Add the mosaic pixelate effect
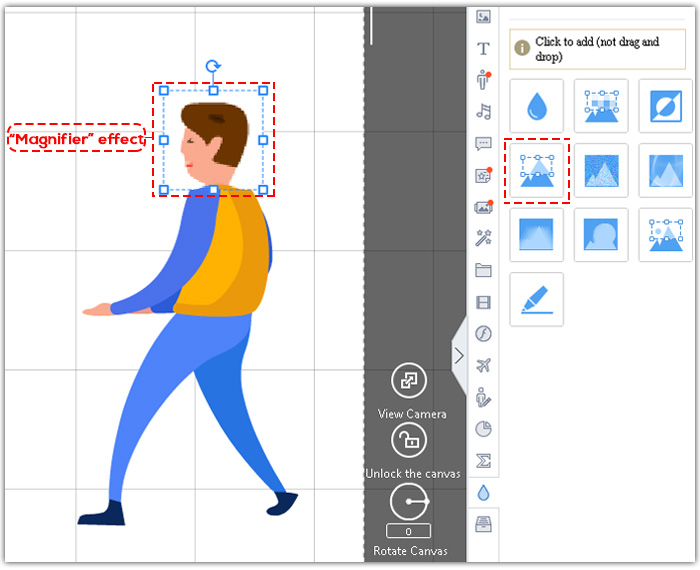Screen dimensions: 700x570 coord(601,106)
